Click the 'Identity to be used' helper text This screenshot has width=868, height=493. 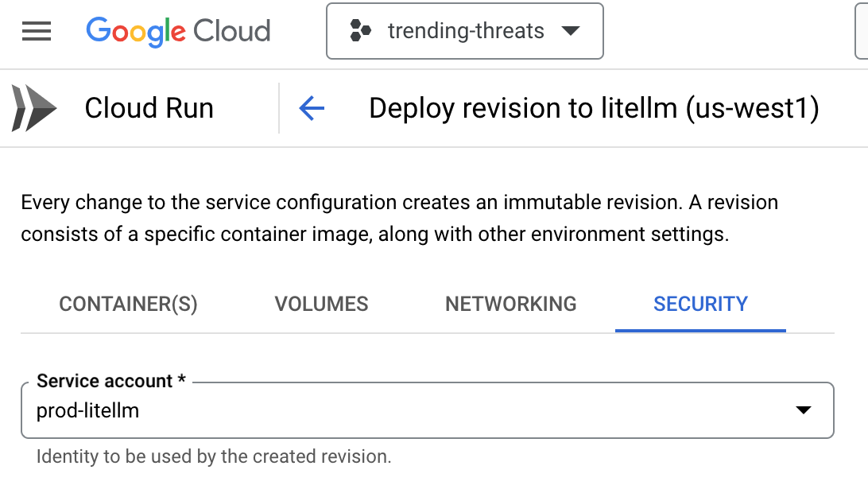coord(214,457)
